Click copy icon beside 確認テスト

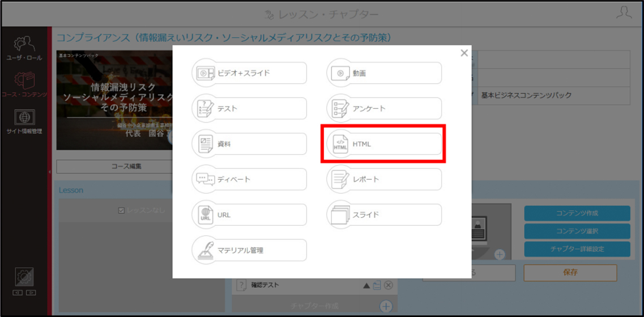point(377,285)
